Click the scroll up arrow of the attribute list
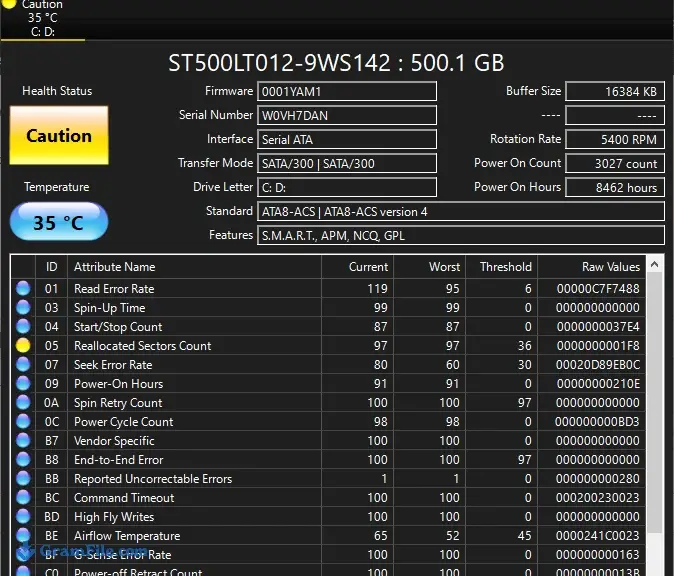The width and height of the screenshot is (674, 576). click(x=655, y=264)
